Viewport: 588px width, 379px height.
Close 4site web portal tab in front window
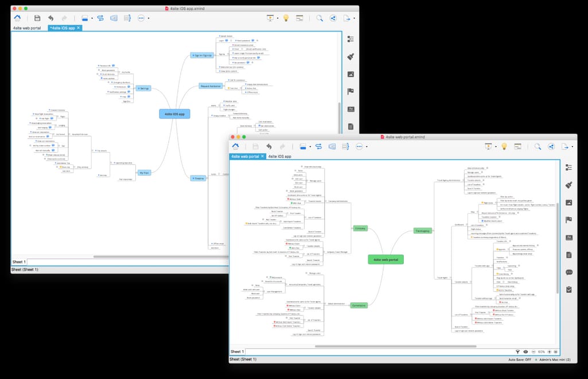coord(263,157)
